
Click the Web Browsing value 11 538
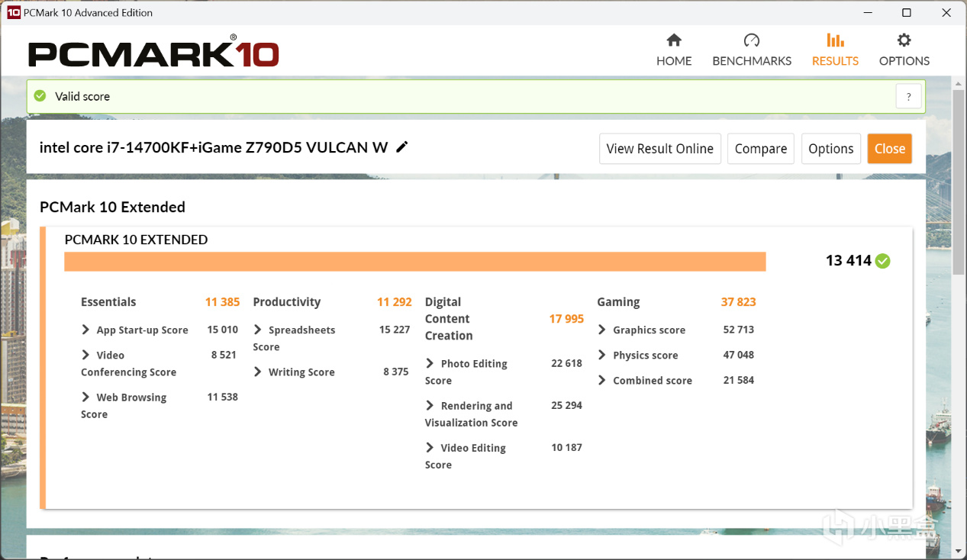click(x=223, y=397)
